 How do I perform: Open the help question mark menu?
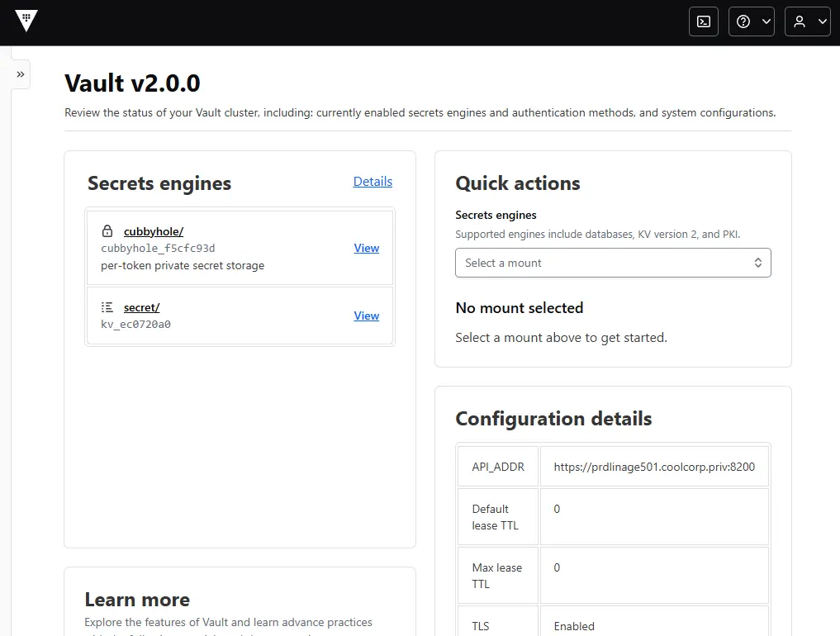[x=751, y=21]
